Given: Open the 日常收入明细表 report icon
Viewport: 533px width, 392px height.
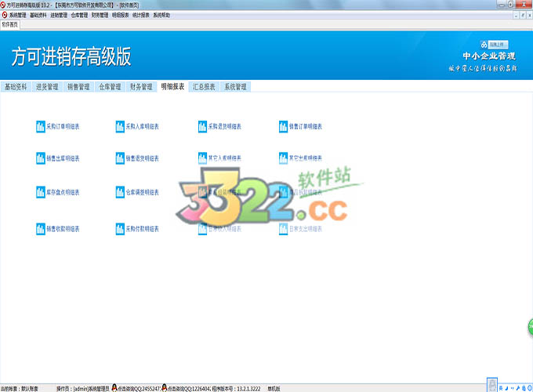Looking at the screenshot, I should point(202,229).
